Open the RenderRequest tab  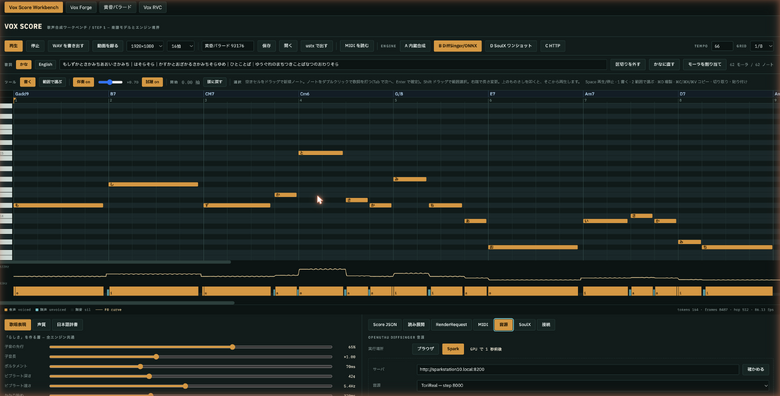pos(451,325)
